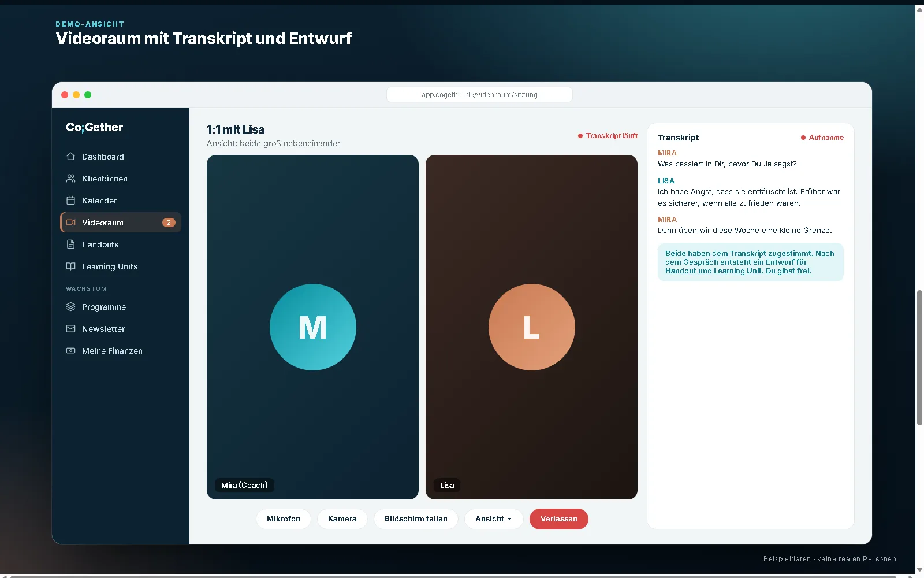Click the Transkript läuft status indicator
Image resolution: width=924 pixels, height=578 pixels.
pyautogui.click(x=608, y=136)
